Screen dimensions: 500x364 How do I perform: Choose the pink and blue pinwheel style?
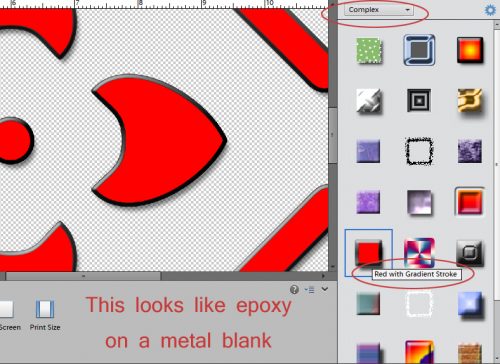click(419, 253)
